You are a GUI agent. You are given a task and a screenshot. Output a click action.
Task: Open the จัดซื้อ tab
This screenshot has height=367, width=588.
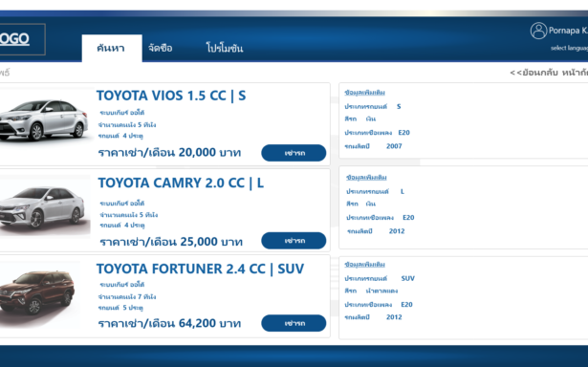(x=160, y=48)
